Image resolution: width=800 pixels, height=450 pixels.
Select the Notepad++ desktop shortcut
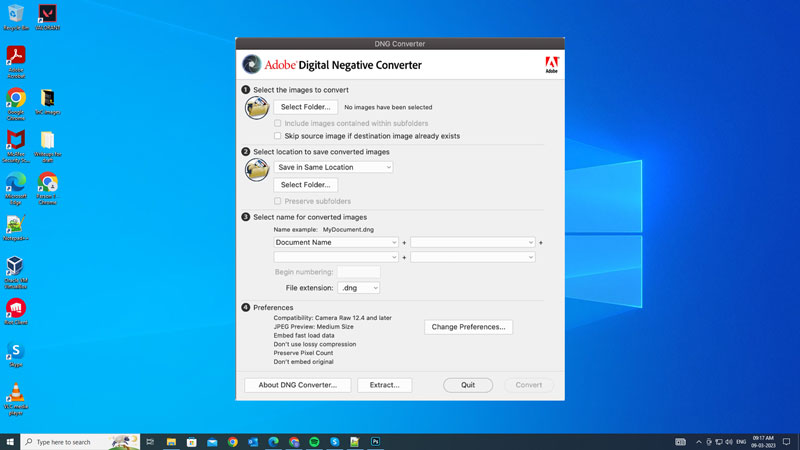click(x=16, y=228)
